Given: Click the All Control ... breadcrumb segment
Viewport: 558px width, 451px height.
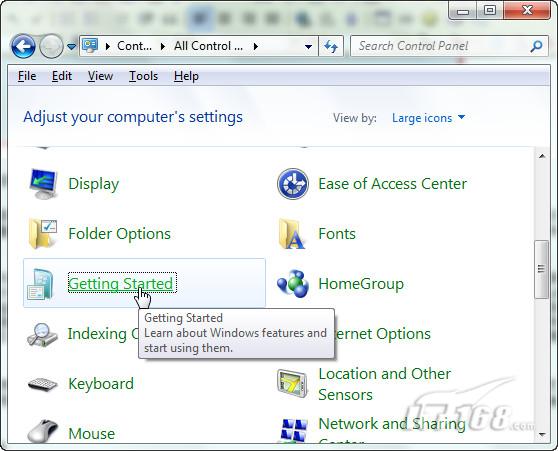Looking at the screenshot, I should coord(209,46).
